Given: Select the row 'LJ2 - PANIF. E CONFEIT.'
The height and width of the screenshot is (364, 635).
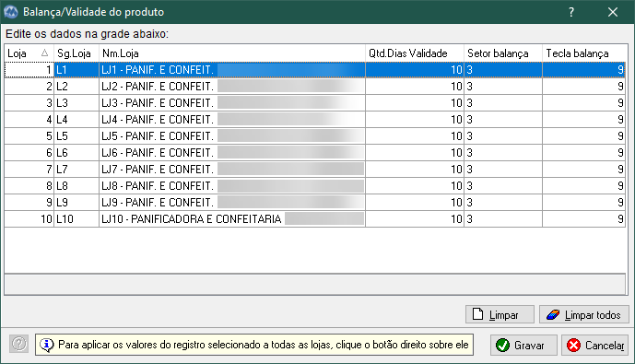Looking at the screenshot, I should (x=314, y=87).
